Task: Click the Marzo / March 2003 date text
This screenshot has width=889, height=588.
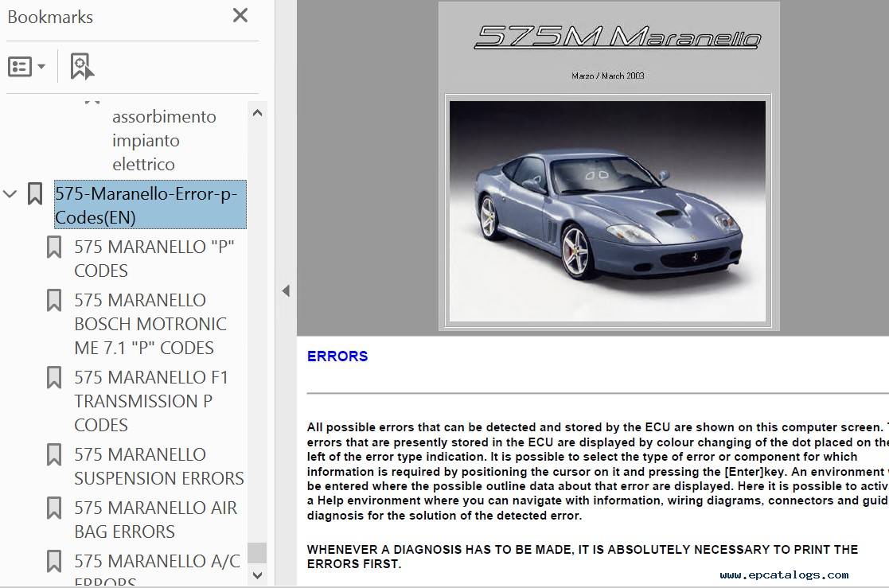Action: click(608, 76)
